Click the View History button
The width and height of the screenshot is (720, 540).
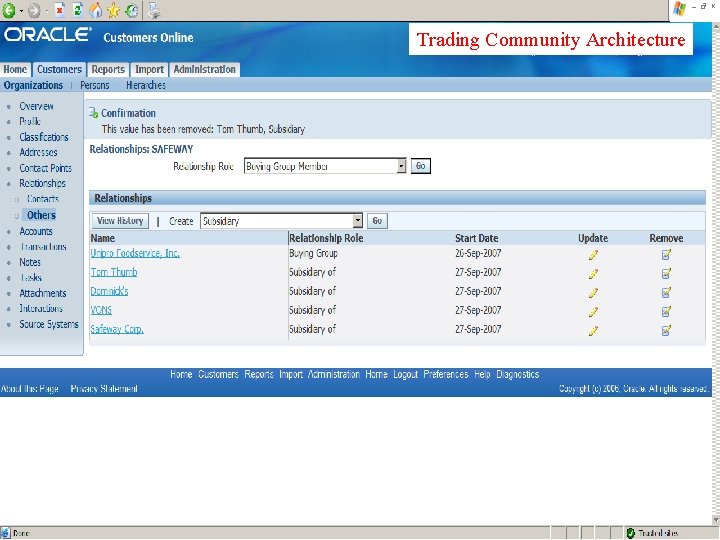(120, 221)
